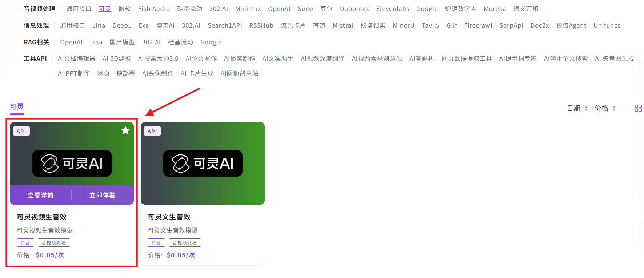644x278 pixels.
Task: Click 立即体验 on 可灵视频生音效 card
Action: [x=103, y=195]
